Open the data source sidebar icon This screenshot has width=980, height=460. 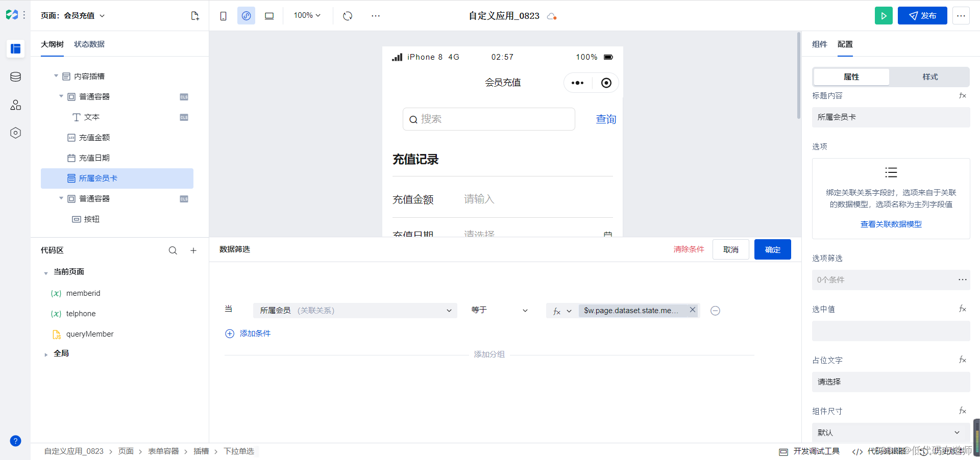pos(15,77)
